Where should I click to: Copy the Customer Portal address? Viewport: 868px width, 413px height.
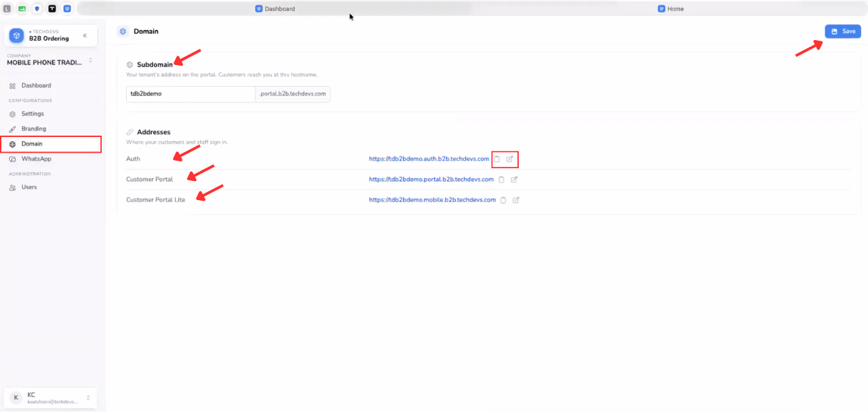pos(501,180)
